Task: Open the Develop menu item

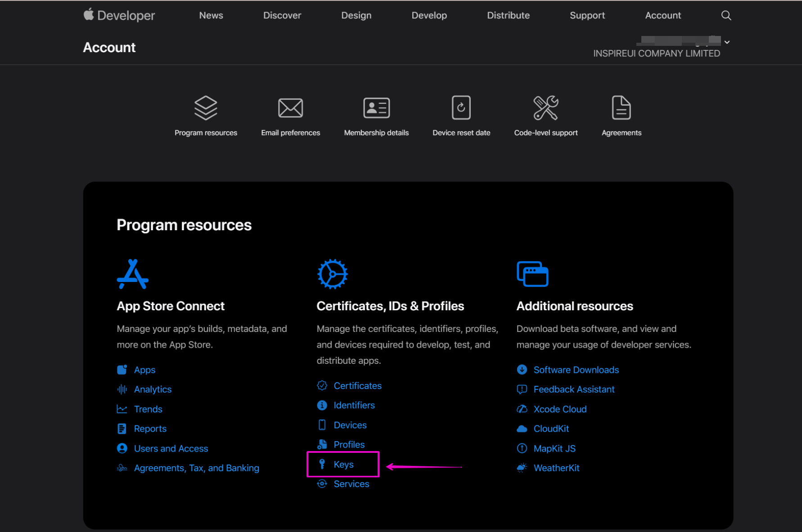Action: 429,15
